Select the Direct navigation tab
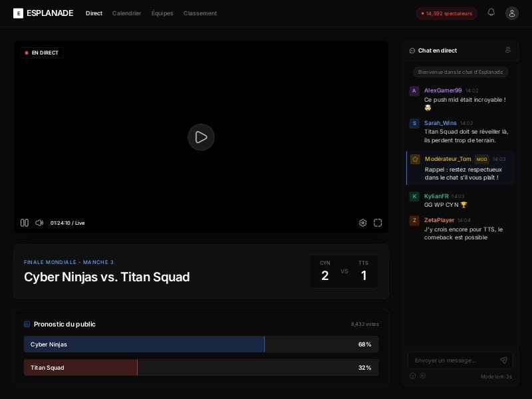Image resolution: width=532 pixels, height=399 pixels. tap(94, 13)
